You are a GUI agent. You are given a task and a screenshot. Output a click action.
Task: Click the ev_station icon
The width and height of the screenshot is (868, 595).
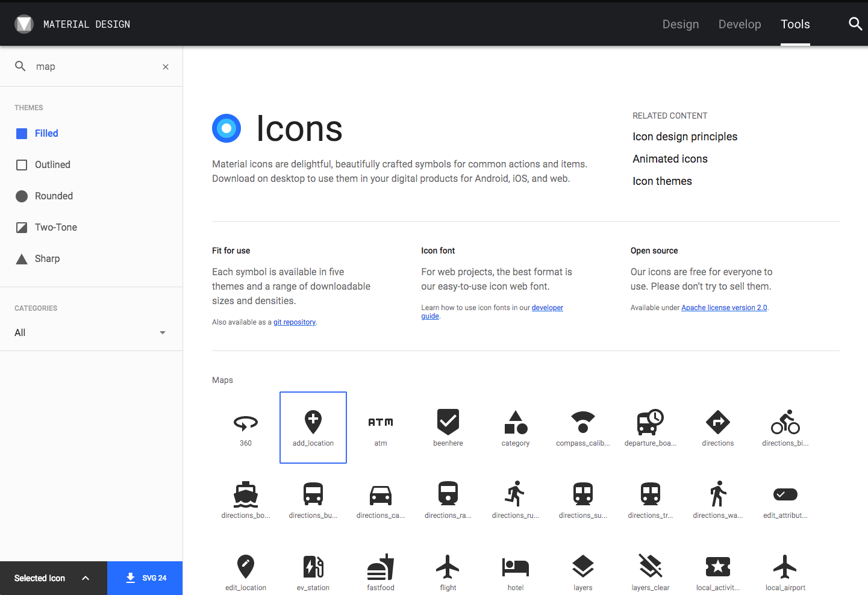point(313,572)
